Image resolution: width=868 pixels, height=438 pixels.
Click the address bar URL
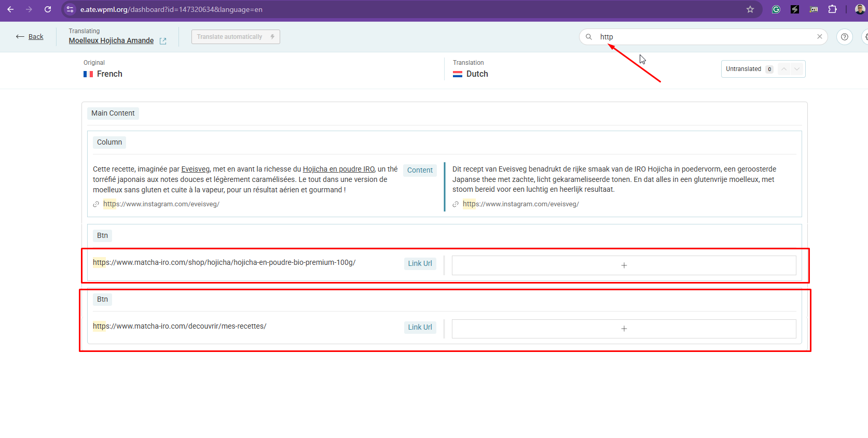click(x=171, y=9)
